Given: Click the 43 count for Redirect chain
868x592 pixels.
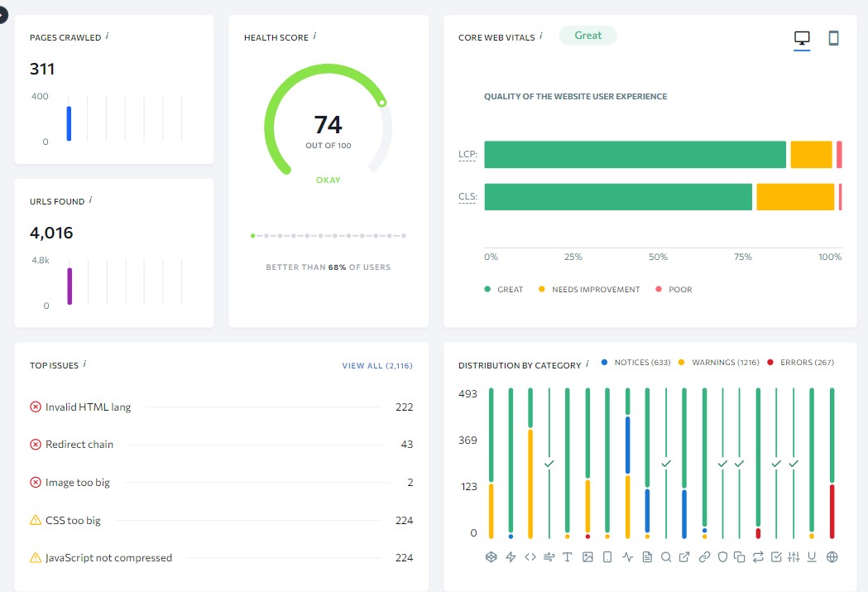Looking at the screenshot, I should tap(407, 444).
